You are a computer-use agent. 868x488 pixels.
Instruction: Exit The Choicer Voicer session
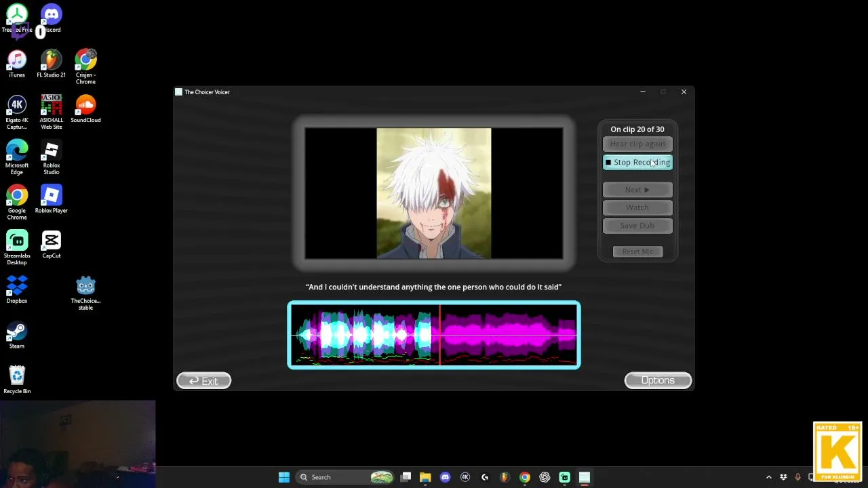pyautogui.click(x=203, y=381)
